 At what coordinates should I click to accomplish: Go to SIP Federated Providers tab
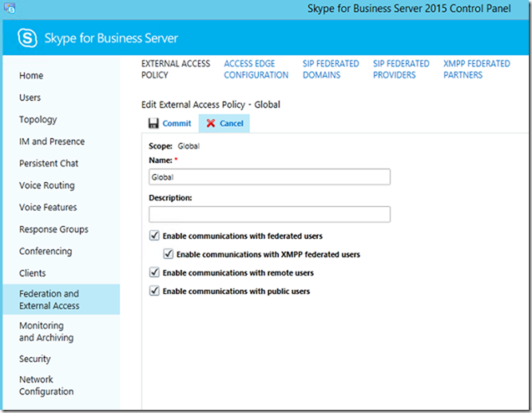click(x=401, y=69)
